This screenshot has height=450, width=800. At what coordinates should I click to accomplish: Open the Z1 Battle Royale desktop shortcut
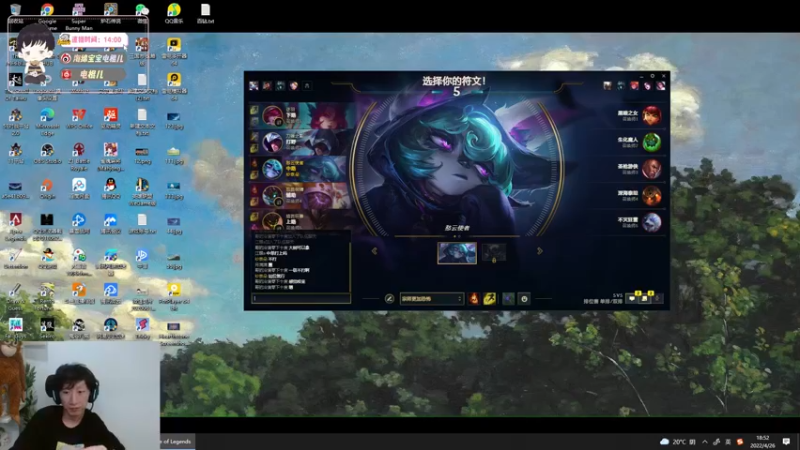point(79,157)
